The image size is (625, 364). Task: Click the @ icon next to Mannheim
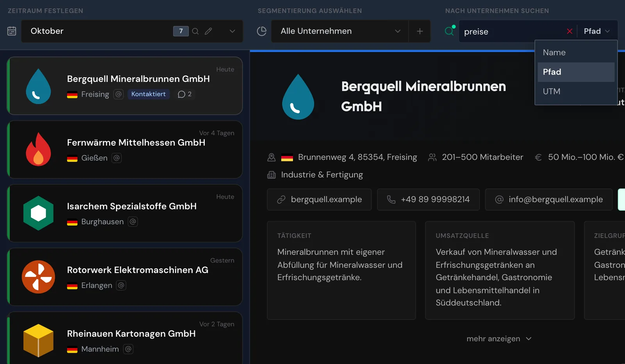(x=128, y=349)
